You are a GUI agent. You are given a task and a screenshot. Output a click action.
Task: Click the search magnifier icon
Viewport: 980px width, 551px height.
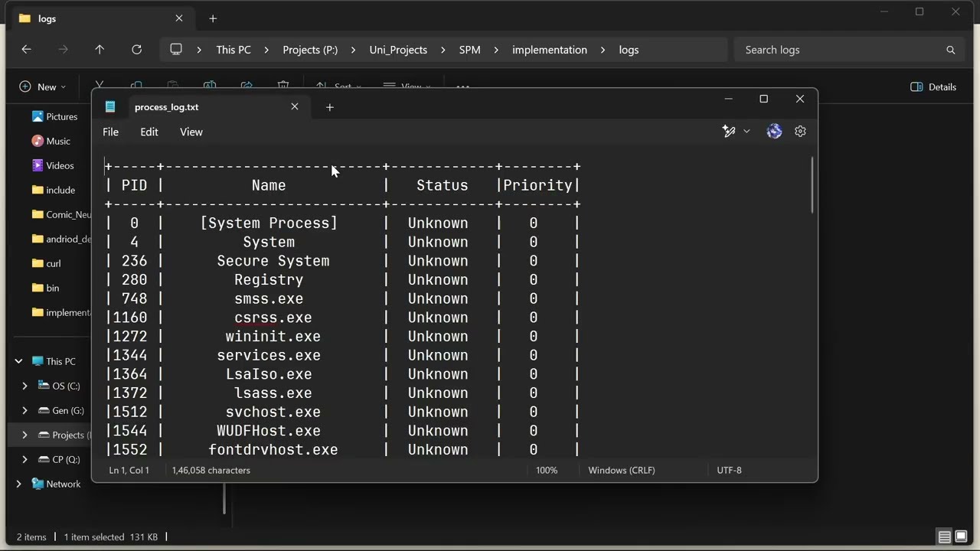click(x=951, y=50)
